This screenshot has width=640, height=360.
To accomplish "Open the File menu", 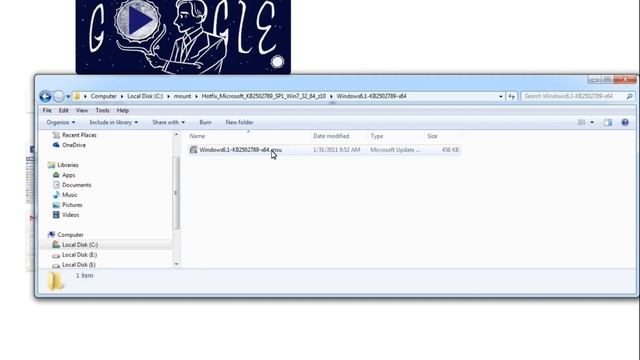I will 47,110.
